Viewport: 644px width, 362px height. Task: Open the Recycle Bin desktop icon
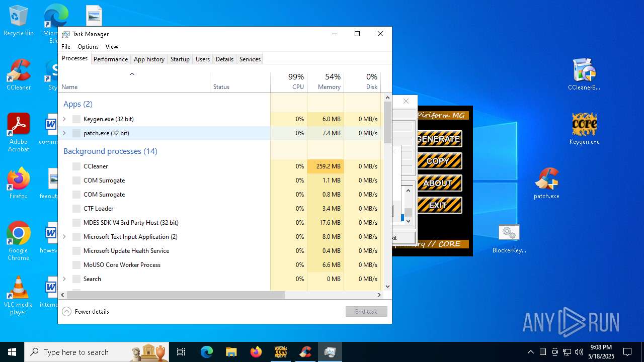point(19,21)
